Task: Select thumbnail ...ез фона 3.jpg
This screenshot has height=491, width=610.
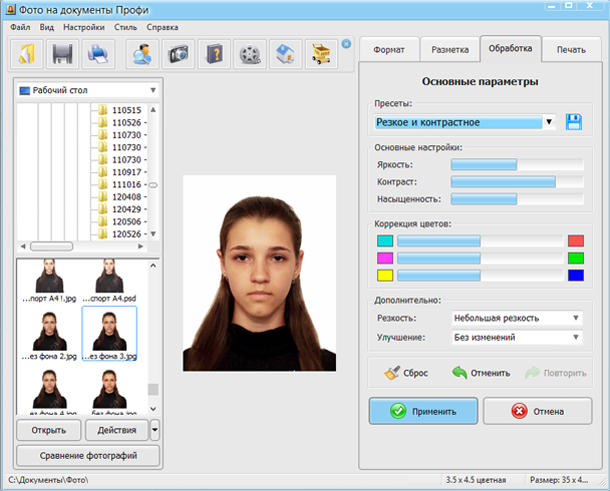Action: tap(109, 334)
